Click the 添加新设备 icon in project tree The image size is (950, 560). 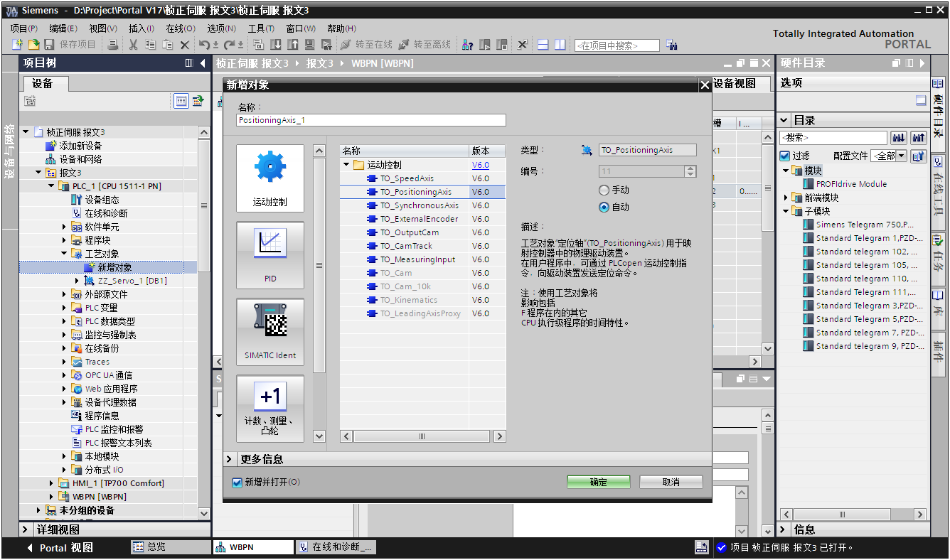pos(51,145)
